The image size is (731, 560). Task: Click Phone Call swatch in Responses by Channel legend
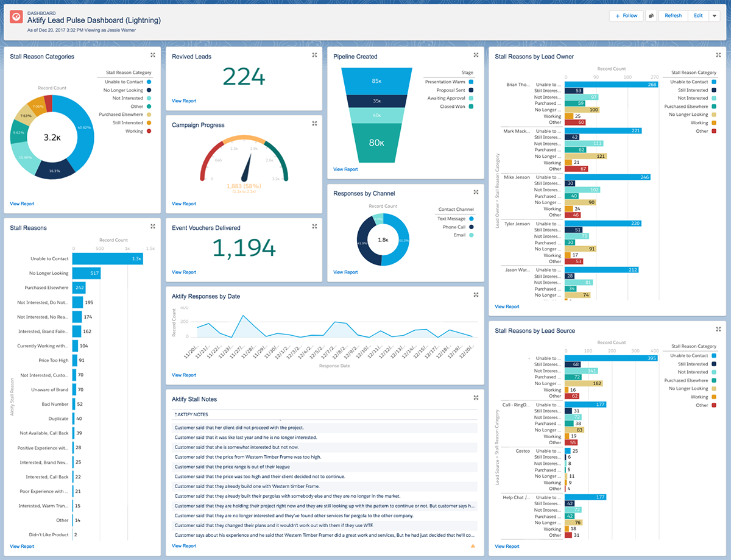coord(471,227)
